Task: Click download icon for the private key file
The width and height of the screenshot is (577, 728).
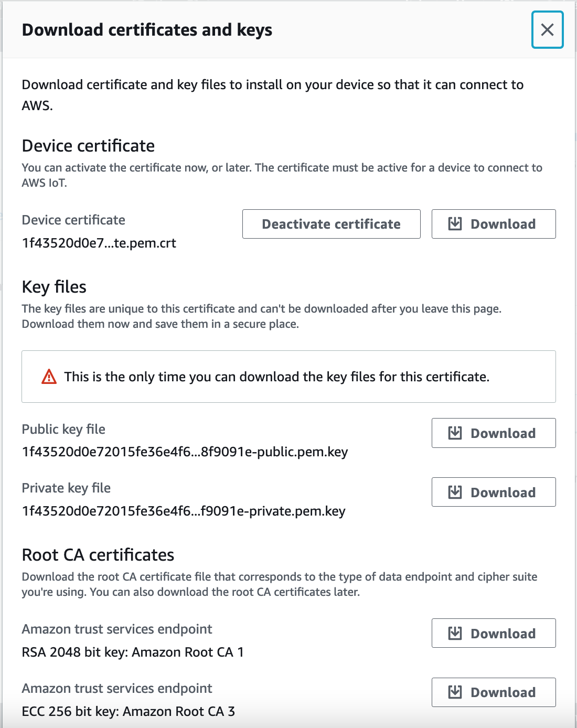Action: [455, 493]
